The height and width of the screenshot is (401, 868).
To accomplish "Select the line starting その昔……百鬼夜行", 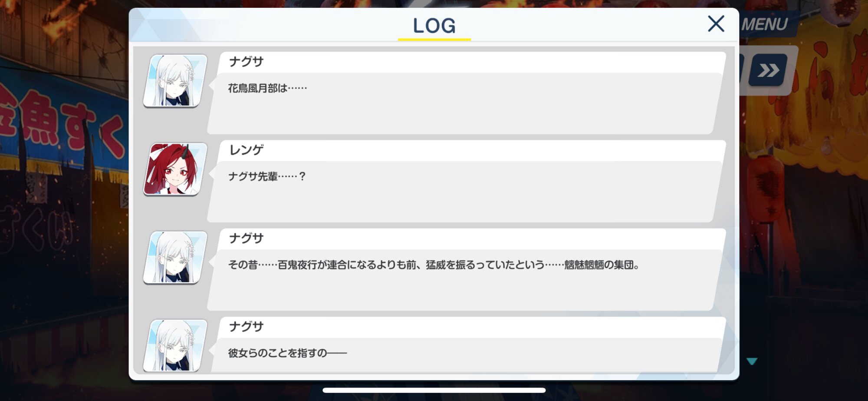I will pyautogui.click(x=434, y=265).
